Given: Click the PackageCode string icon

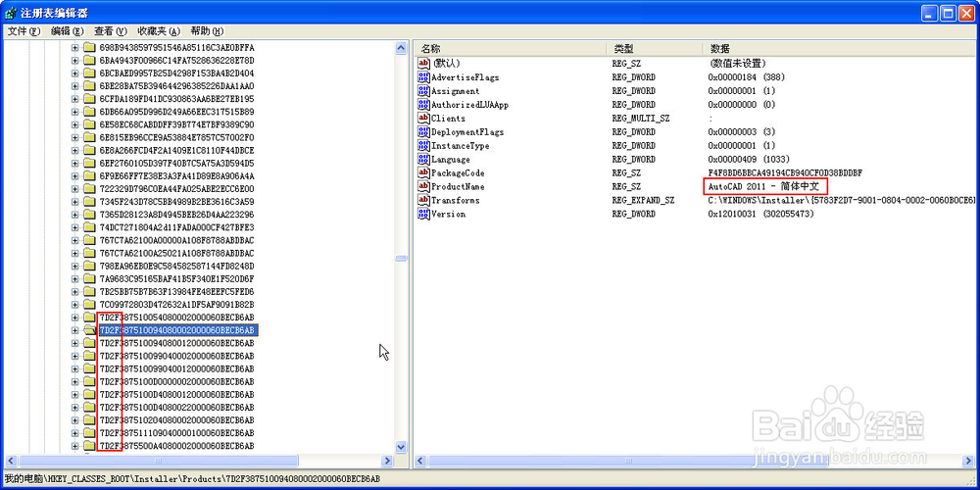Looking at the screenshot, I should pyautogui.click(x=423, y=173).
